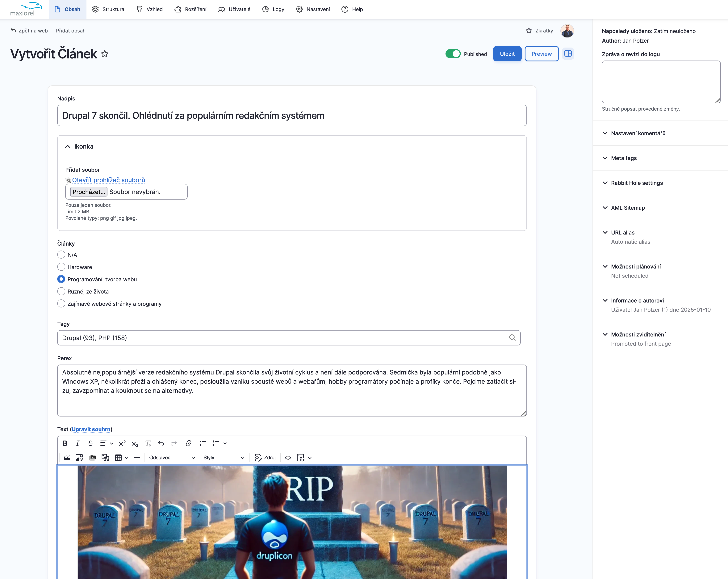
Task: Open the Logy menu
Action: coord(273,10)
